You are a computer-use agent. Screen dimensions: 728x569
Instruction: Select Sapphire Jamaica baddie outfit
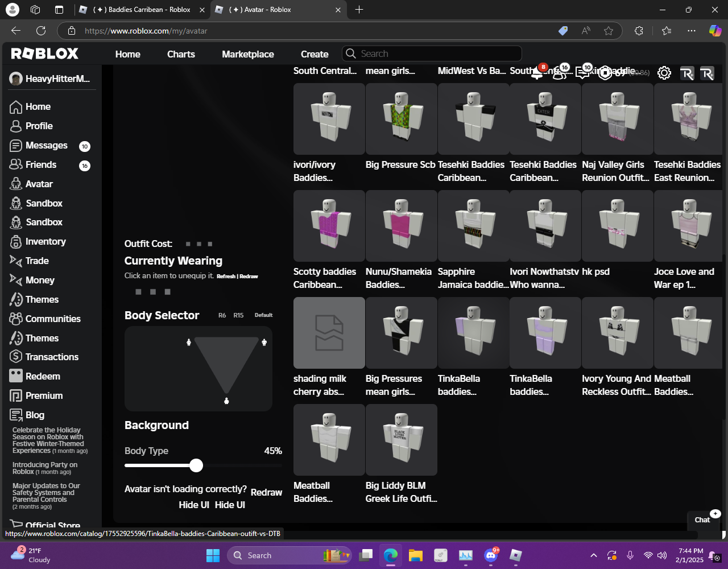click(474, 226)
